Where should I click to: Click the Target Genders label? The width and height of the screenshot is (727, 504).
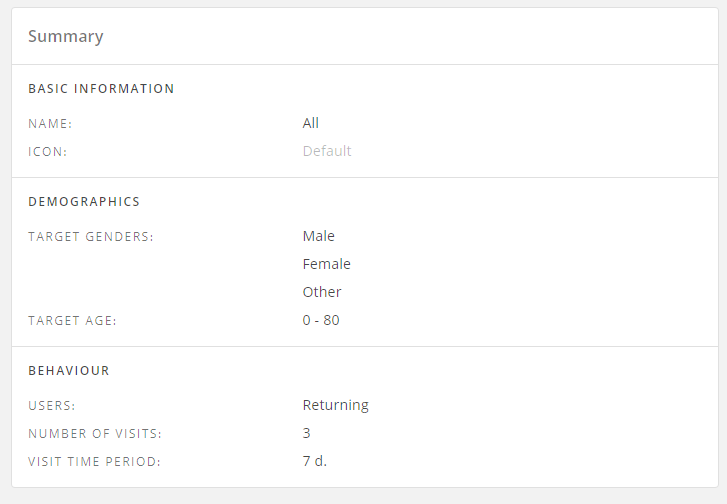(x=91, y=237)
